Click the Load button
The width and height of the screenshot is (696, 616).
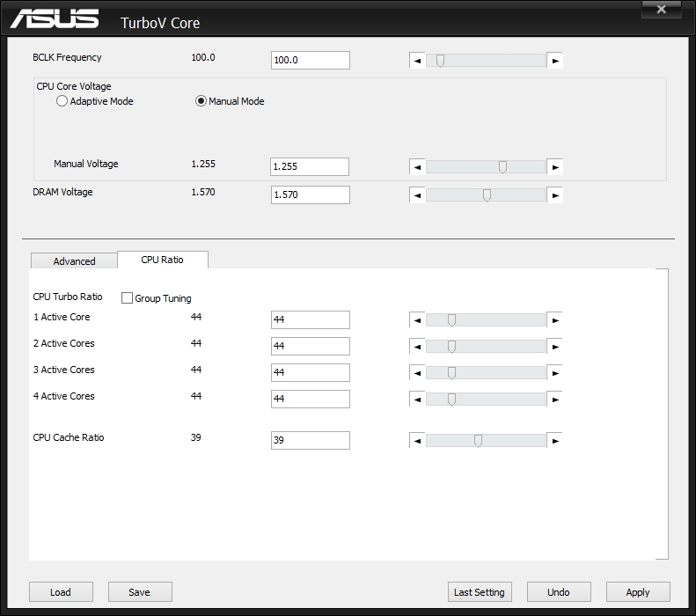(x=61, y=592)
